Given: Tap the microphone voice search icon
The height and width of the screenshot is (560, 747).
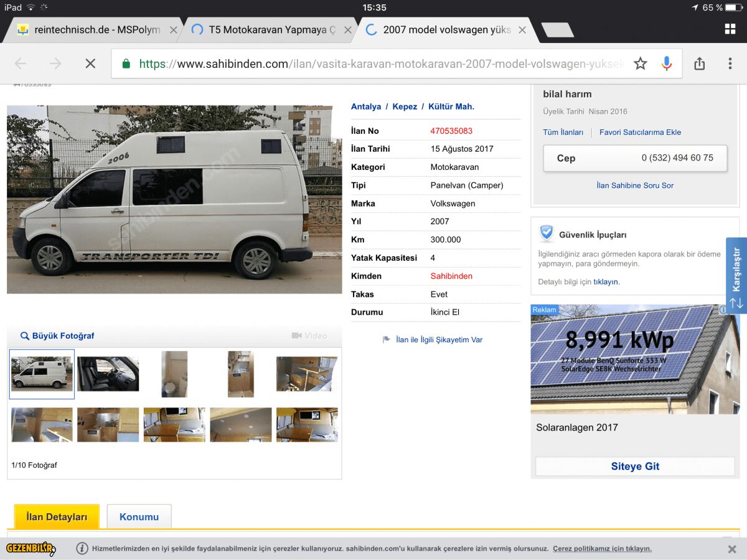Looking at the screenshot, I should click(667, 63).
